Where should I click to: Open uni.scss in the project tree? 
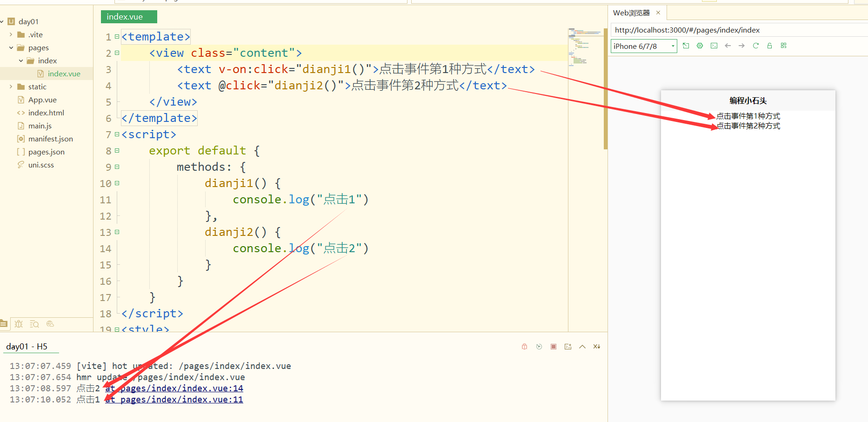coord(41,165)
